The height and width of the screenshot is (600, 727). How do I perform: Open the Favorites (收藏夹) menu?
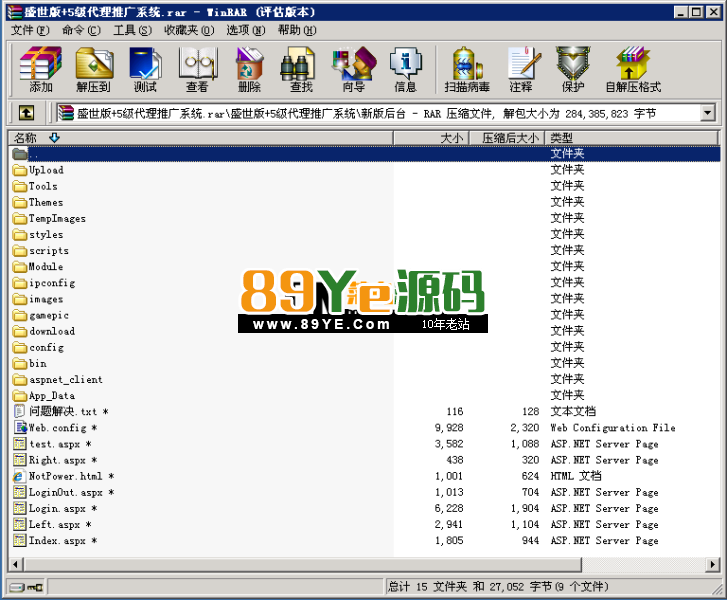pyautogui.click(x=189, y=30)
